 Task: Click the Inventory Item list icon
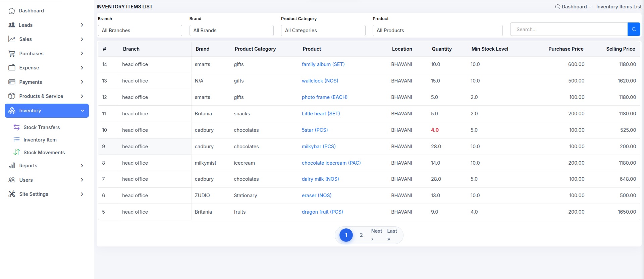16,139
